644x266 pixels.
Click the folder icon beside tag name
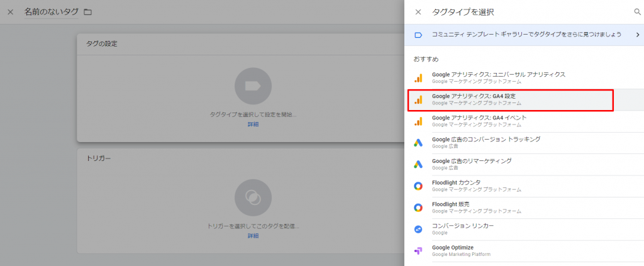coord(87,12)
